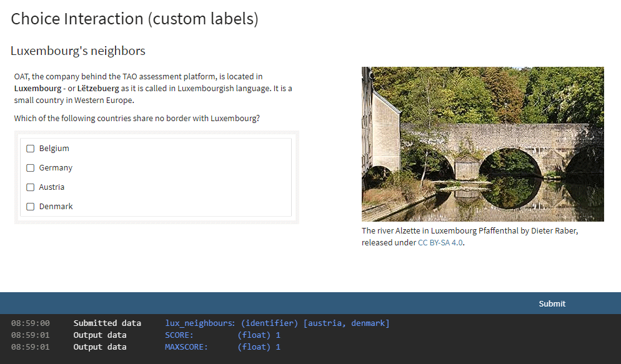Image resolution: width=621 pixels, height=364 pixels.
Task: Click the bold word Lëtzebuerg
Action: click(x=97, y=88)
